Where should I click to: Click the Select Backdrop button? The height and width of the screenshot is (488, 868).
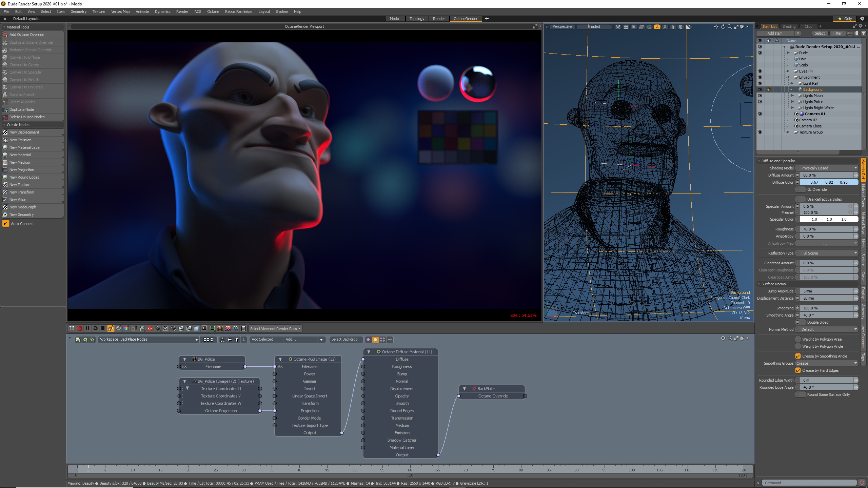click(x=344, y=340)
